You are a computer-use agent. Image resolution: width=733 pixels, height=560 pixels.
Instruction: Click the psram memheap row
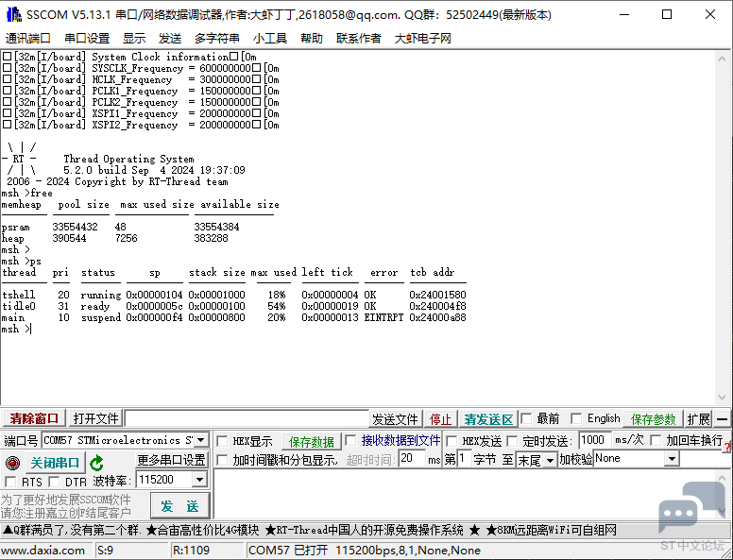121,227
